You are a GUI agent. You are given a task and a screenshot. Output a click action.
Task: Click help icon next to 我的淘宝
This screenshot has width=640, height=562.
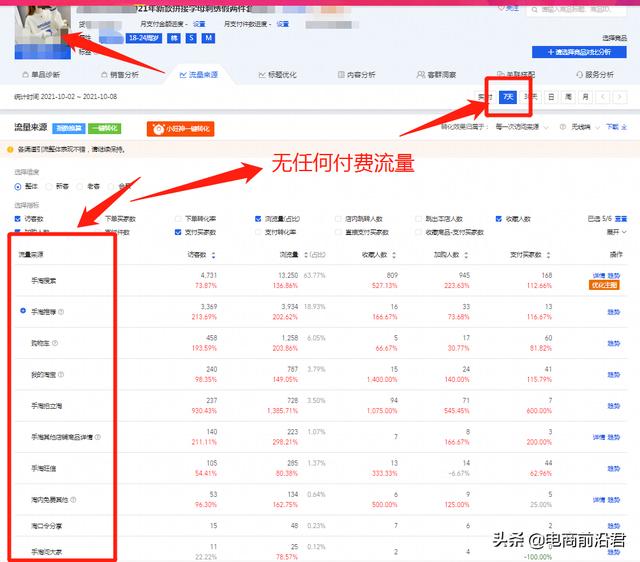tap(61, 374)
